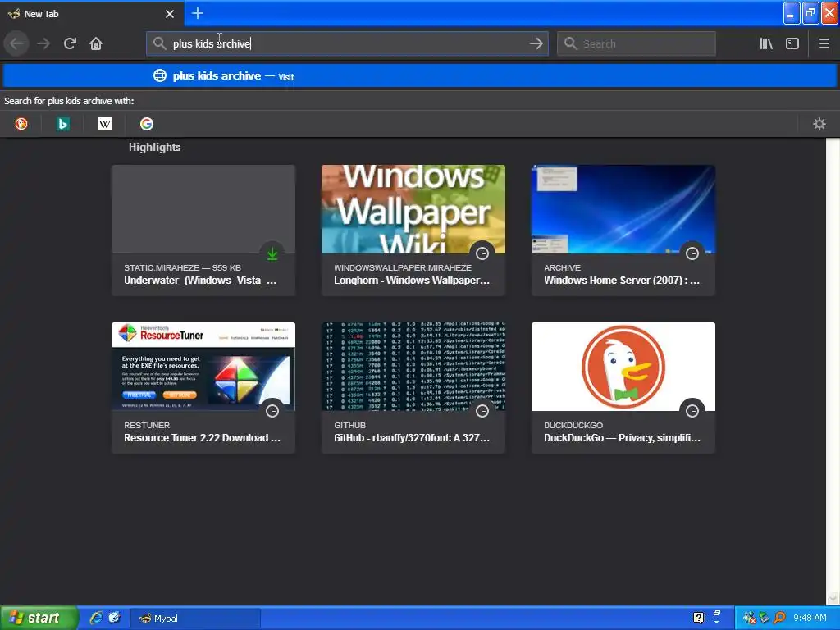Click the Go arrow in the address bar
This screenshot has width=840, height=630.
(536, 44)
